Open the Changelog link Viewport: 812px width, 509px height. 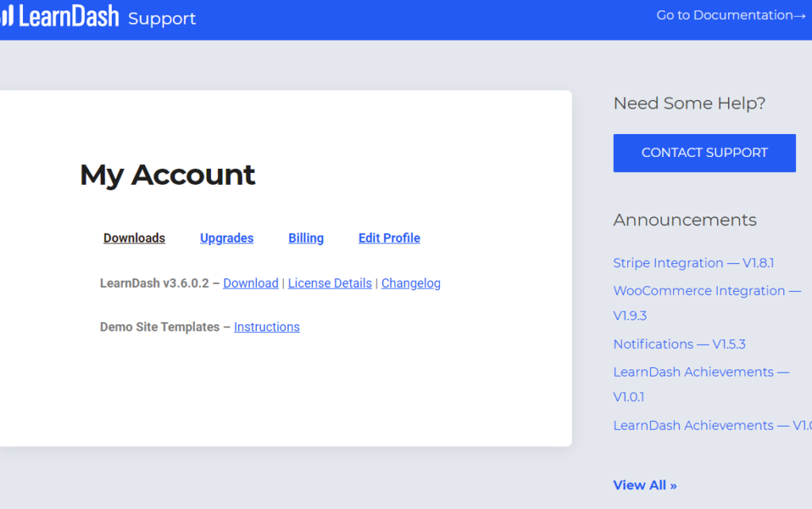coord(412,283)
